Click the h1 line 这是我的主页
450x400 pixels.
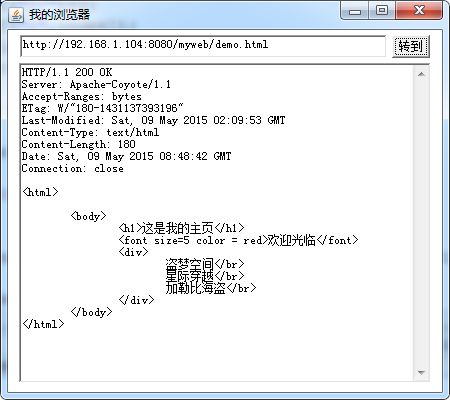[x=181, y=228]
